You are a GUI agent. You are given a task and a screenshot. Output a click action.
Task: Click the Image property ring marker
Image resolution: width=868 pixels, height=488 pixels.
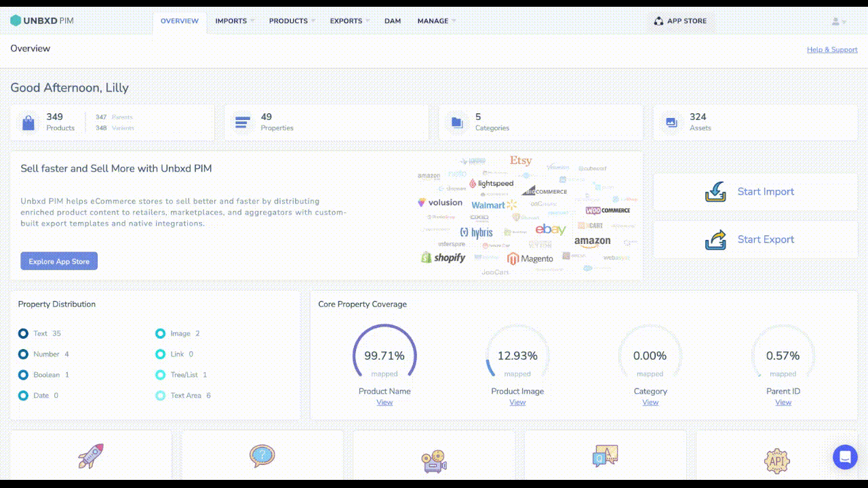click(160, 333)
